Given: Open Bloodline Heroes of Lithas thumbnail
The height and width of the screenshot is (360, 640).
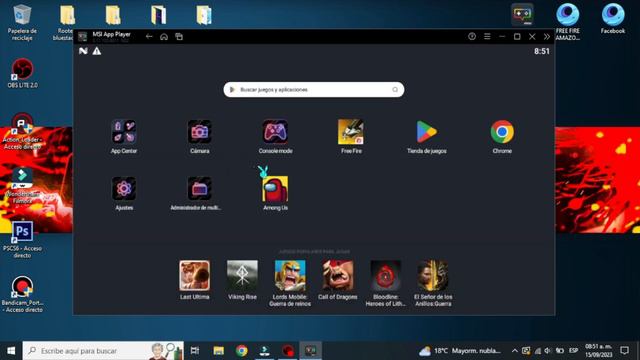Looking at the screenshot, I should (385, 276).
